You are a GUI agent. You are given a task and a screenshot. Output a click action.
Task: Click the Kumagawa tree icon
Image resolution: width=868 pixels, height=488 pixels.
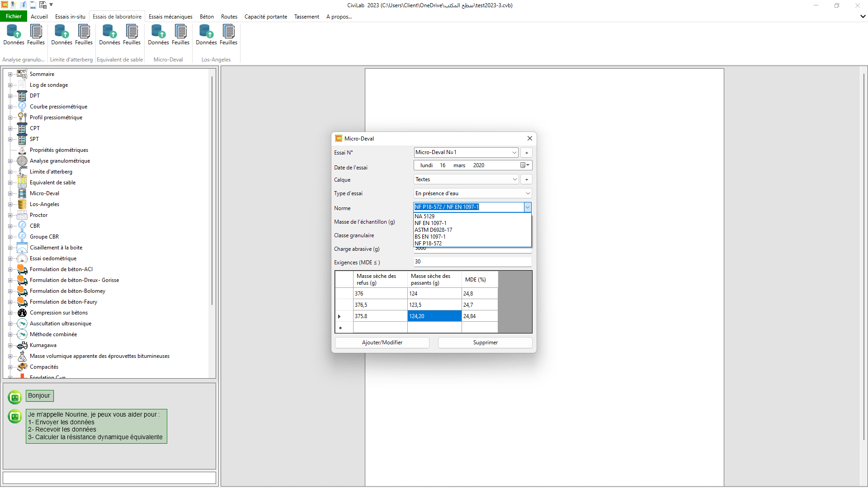pyautogui.click(x=22, y=345)
